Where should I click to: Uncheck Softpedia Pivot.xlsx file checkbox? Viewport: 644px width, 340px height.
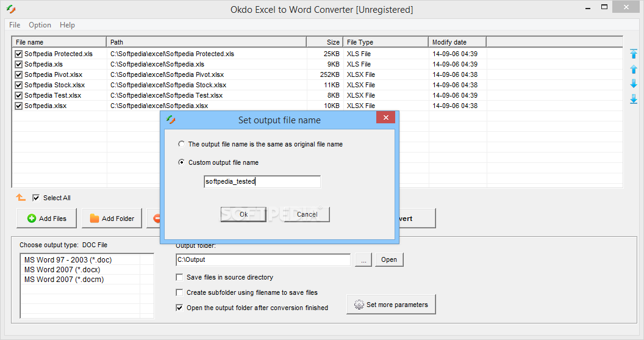18,74
